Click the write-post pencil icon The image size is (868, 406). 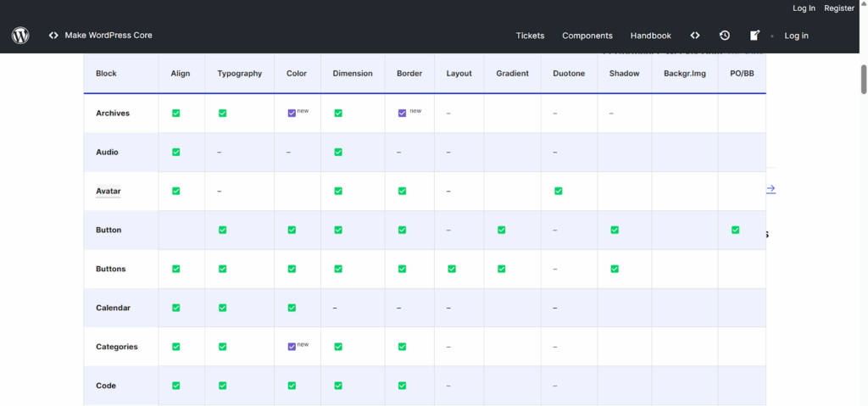tap(754, 36)
